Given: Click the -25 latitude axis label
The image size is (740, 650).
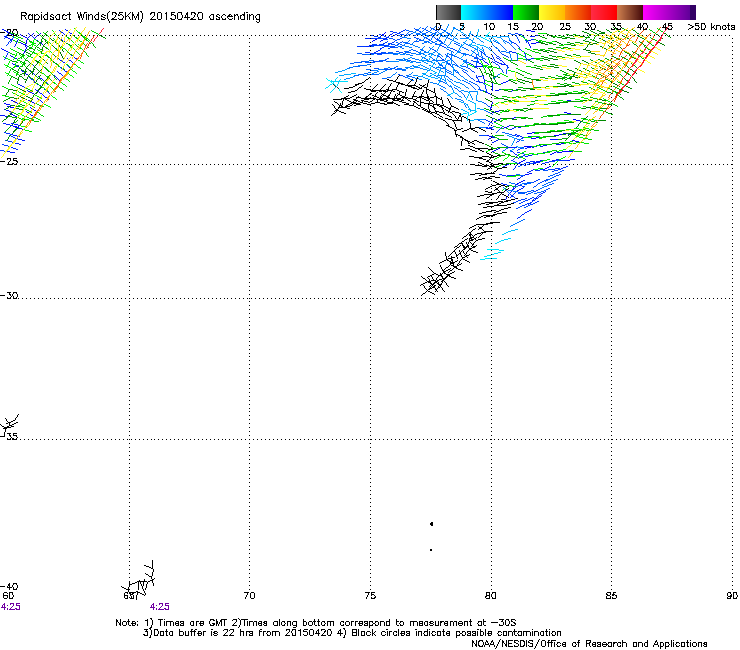Looking at the screenshot, I should click(9, 161).
